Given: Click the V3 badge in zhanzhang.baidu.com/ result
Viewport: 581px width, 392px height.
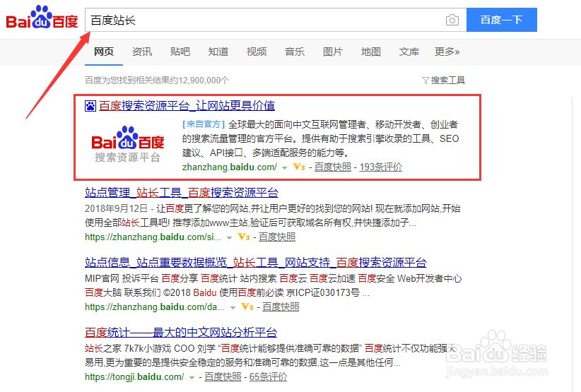Looking at the screenshot, I should [x=299, y=167].
